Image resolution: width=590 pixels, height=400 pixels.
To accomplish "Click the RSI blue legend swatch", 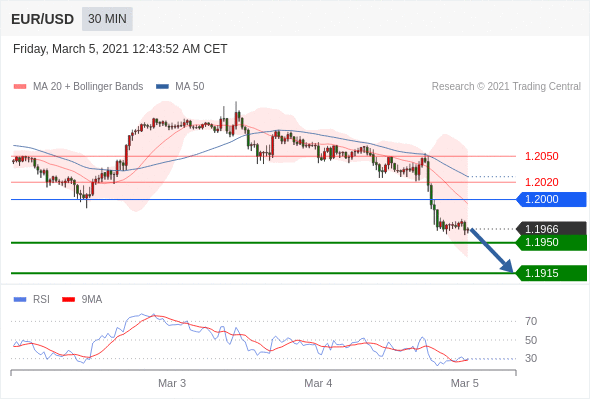I will pyautogui.click(x=20, y=300).
